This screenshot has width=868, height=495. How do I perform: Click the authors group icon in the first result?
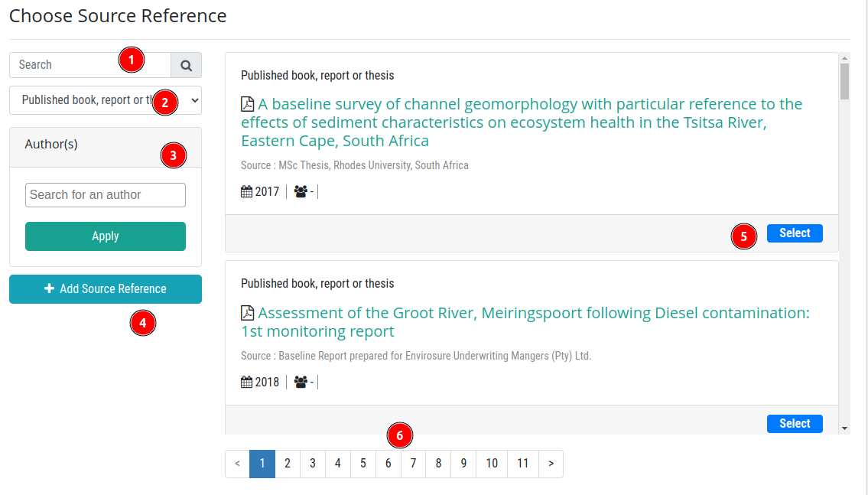[301, 191]
